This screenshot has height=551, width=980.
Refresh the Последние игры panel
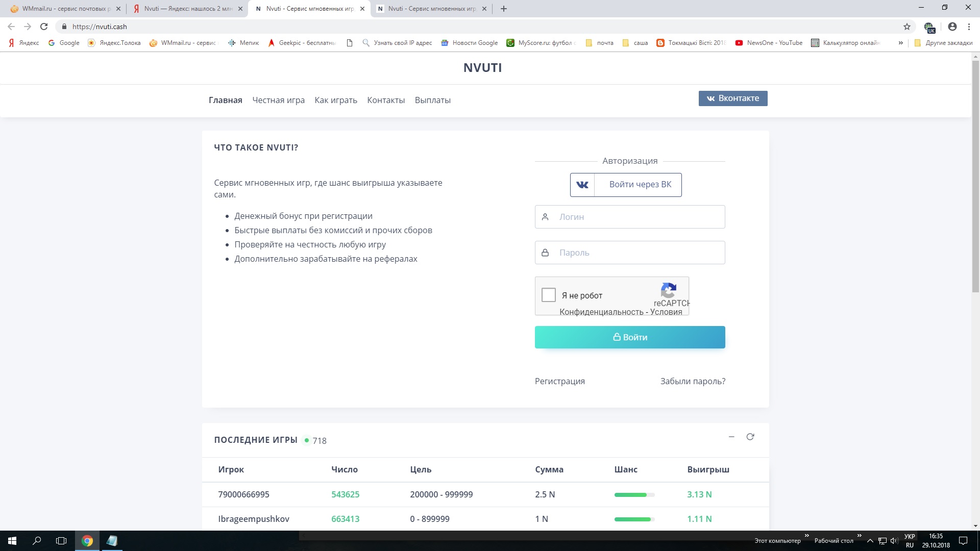[x=750, y=437]
